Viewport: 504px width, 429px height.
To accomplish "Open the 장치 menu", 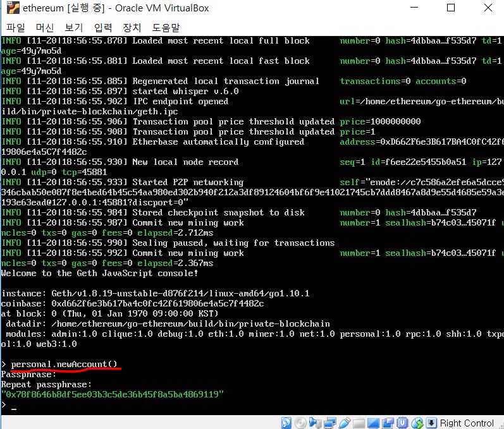I will coord(132,28).
